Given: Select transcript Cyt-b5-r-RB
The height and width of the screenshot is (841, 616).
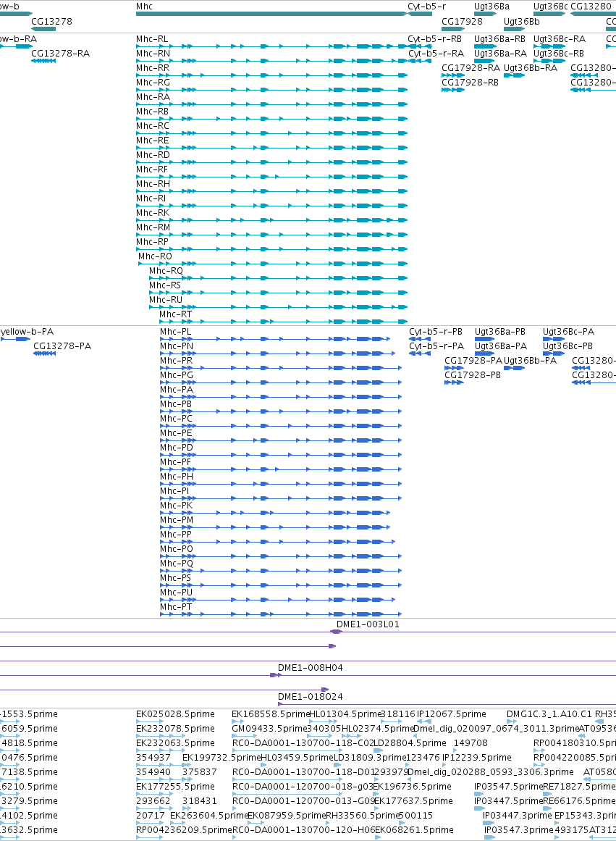Looking at the screenshot, I should 435,39.
